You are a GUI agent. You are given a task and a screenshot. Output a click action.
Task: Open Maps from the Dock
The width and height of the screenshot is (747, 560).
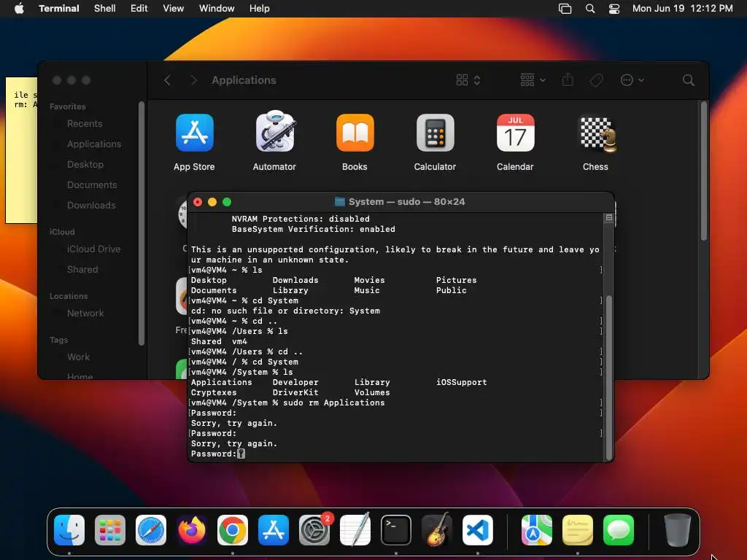point(537,530)
